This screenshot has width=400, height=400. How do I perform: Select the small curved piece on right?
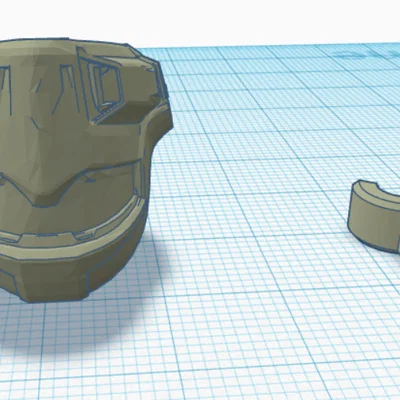[x=374, y=217]
